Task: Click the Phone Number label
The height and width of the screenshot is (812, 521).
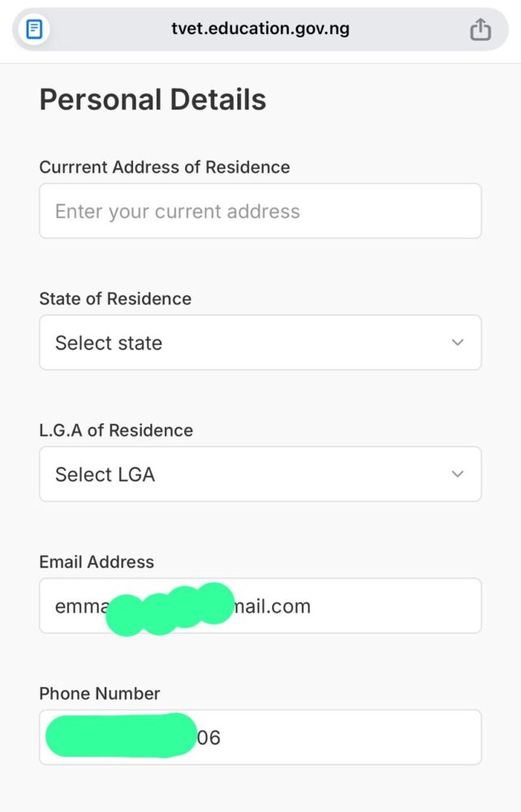Action: click(x=98, y=694)
